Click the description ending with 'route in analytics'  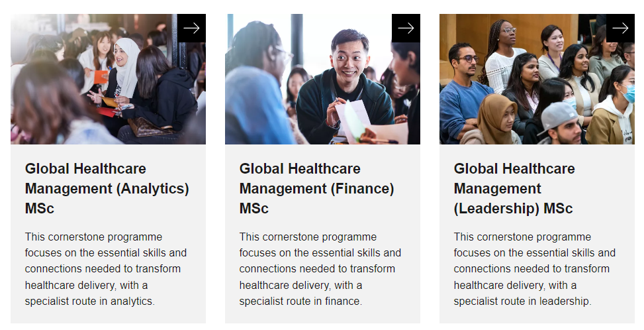[x=106, y=269]
